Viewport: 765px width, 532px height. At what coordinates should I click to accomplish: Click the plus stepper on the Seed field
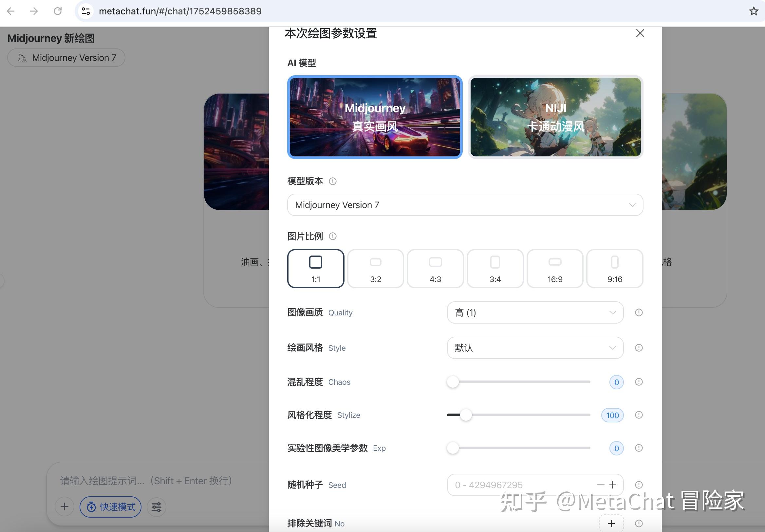(613, 485)
